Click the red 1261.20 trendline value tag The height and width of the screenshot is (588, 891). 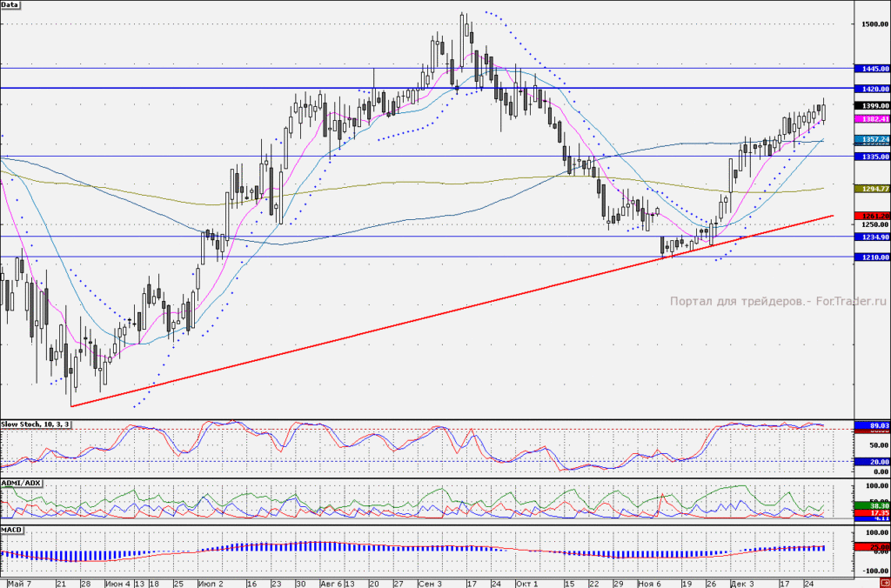tap(872, 216)
